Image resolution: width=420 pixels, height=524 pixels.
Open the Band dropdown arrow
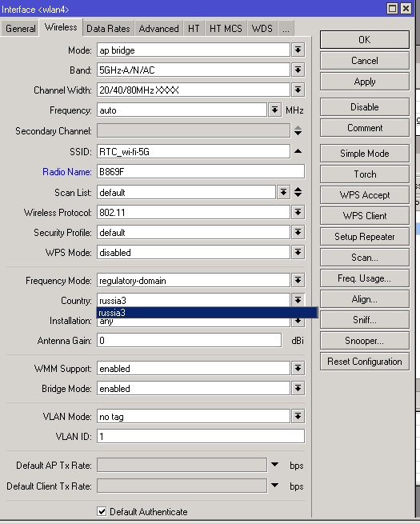pos(298,70)
